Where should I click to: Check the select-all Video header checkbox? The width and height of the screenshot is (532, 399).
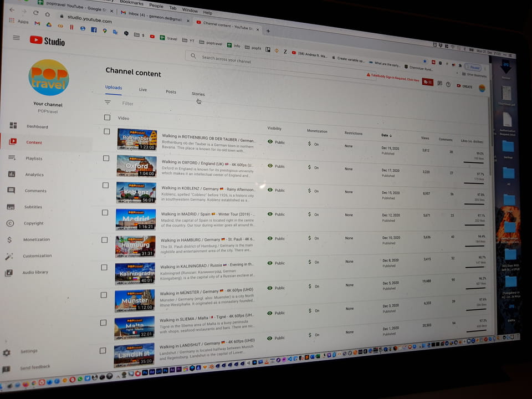(107, 117)
